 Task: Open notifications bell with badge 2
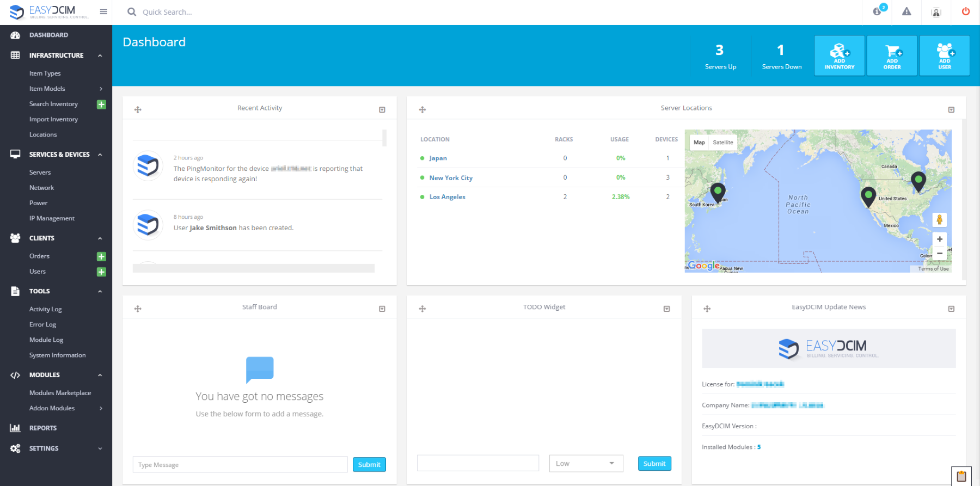pos(878,11)
